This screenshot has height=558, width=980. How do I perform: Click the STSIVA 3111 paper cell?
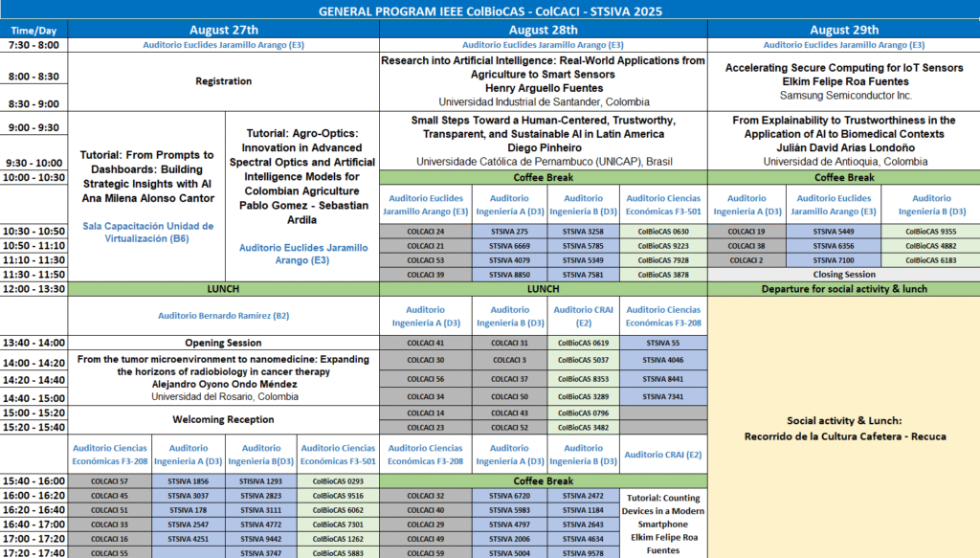tap(261, 510)
